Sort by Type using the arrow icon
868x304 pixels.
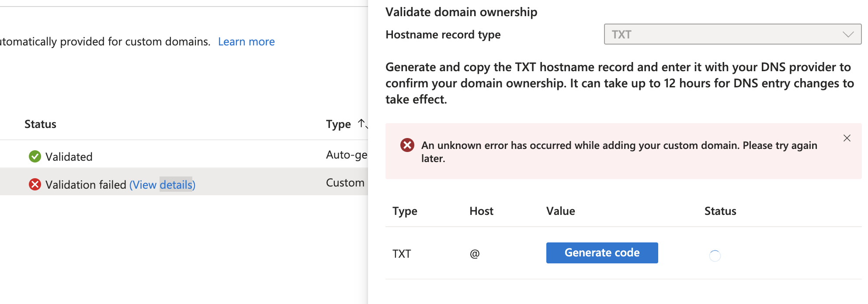[x=362, y=124]
